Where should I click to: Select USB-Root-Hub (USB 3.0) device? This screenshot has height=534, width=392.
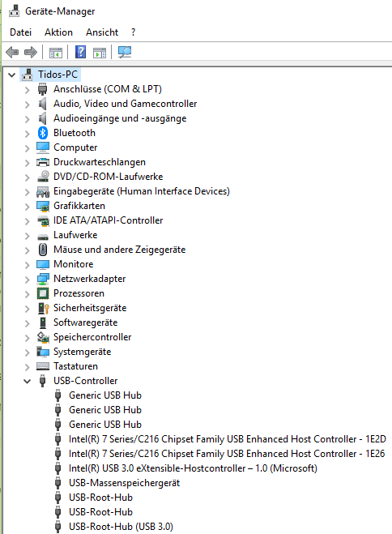(x=121, y=527)
